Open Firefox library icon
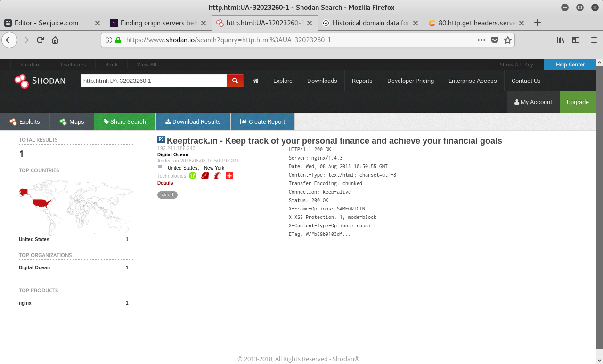 pyautogui.click(x=561, y=40)
